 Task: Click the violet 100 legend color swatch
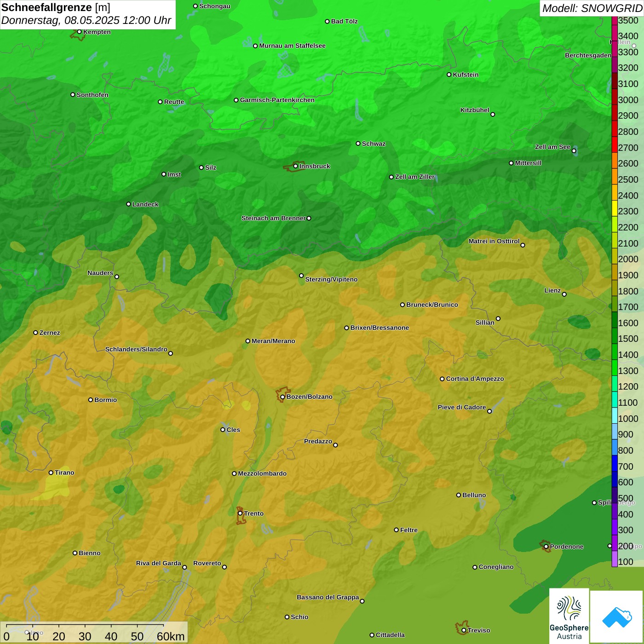click(615, 559)
